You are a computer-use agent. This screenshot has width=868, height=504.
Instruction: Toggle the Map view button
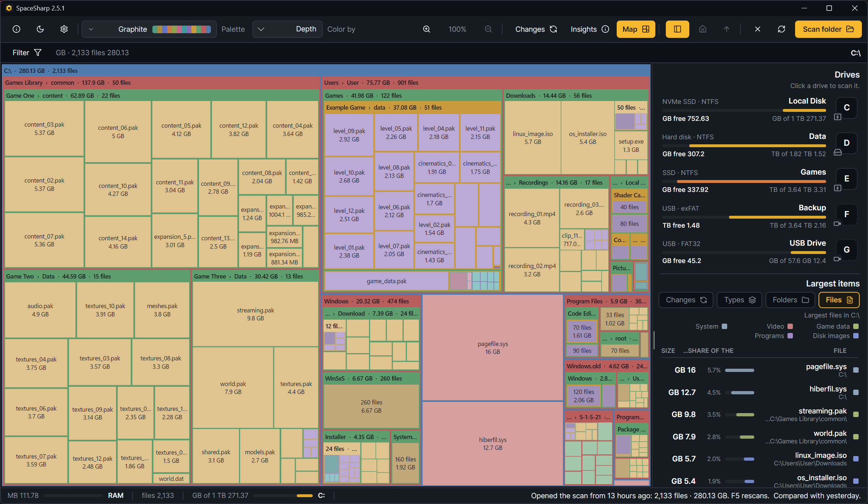636,29
